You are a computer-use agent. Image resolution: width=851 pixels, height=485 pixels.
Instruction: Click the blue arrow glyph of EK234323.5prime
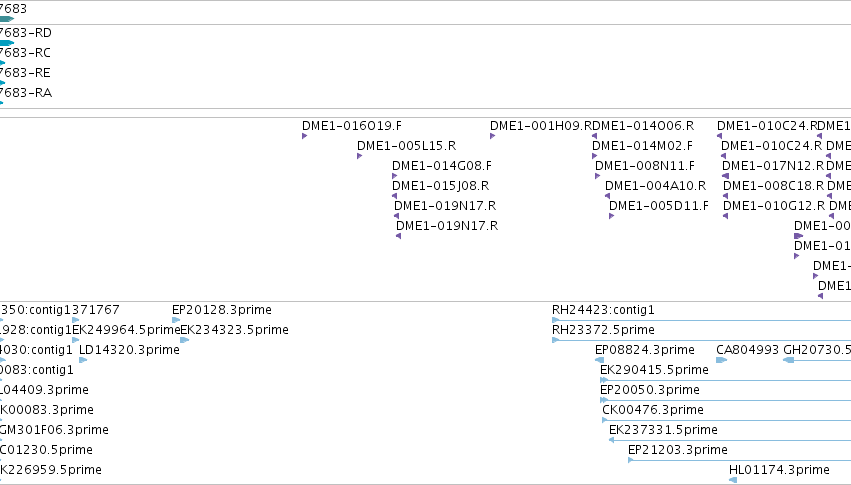point(185,340)
